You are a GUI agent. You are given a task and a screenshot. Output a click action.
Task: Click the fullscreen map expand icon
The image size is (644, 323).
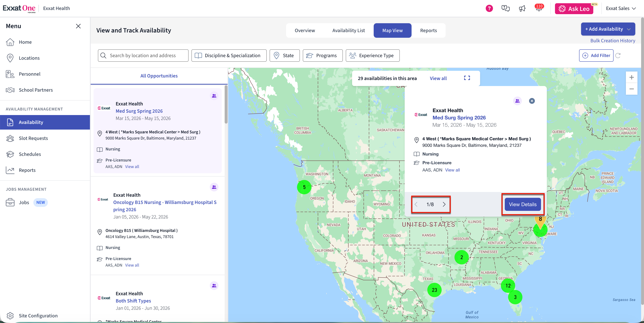467,78
